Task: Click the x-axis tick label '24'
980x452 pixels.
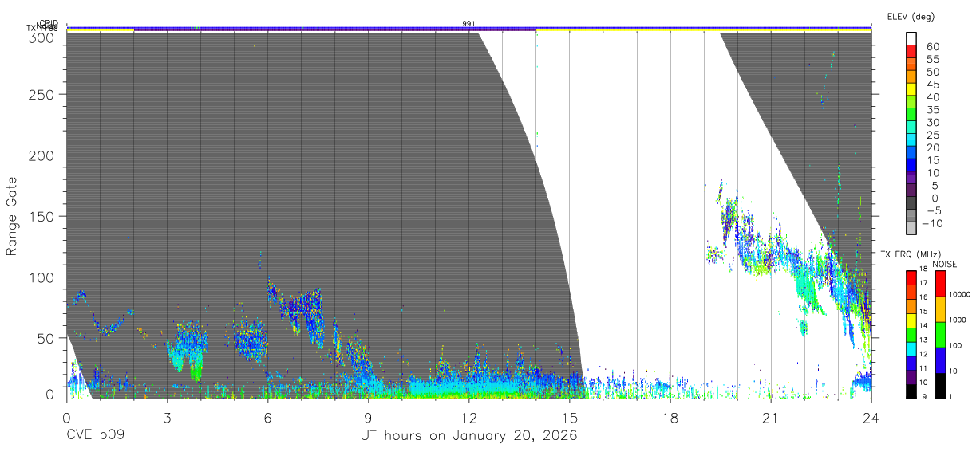Action: [x=871, y=416]
